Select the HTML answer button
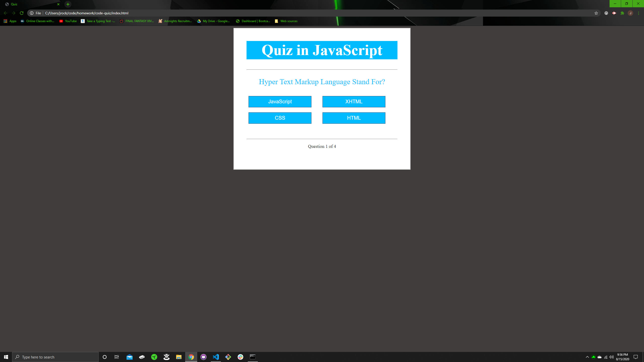Screen dimensions: 644x362 354,118
